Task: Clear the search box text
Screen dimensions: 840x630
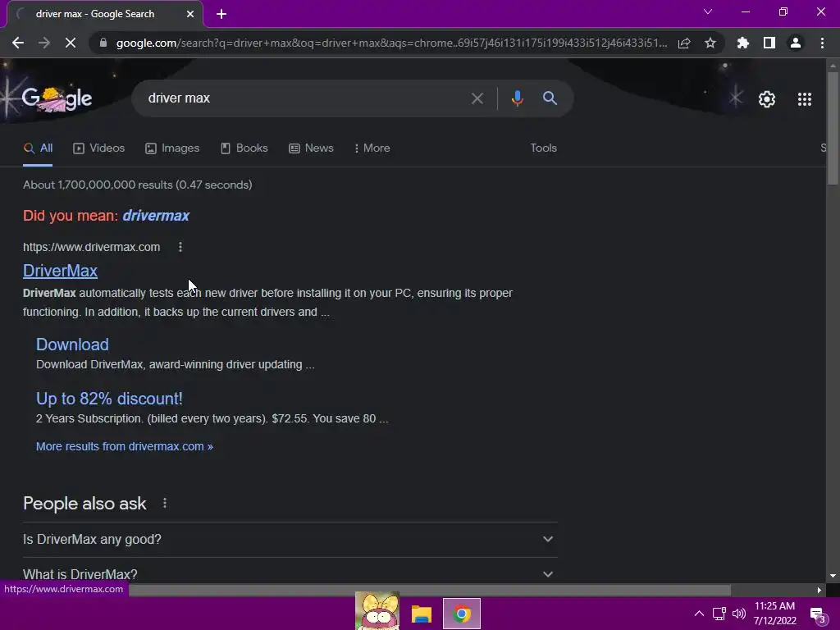Action: click(477, 98)
